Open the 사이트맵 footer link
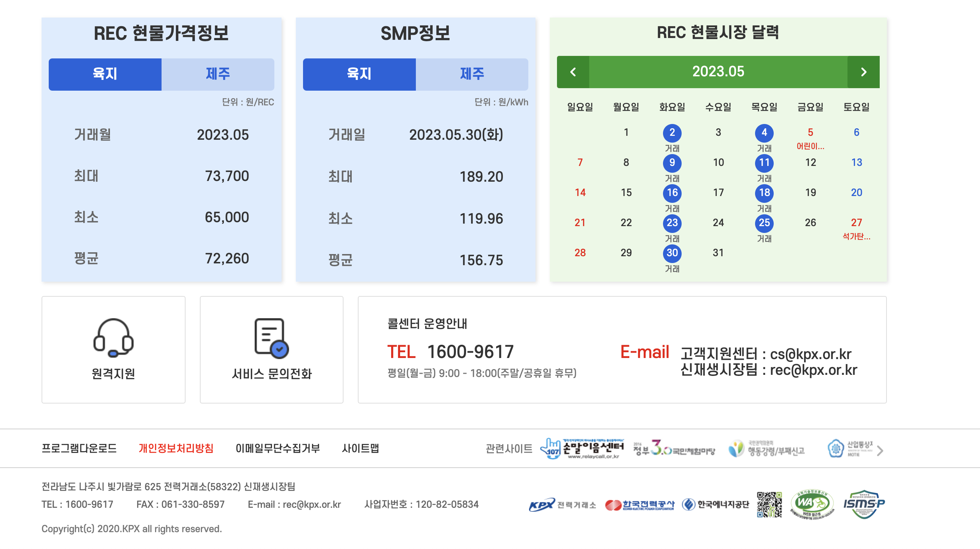The image size is (980, 549). point(360,448)
